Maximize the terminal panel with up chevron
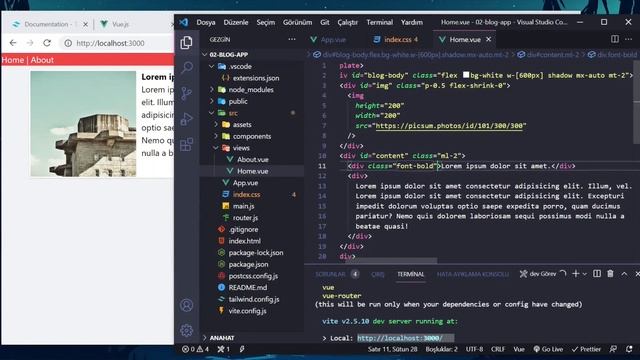This screenshot has width=640, height=360. 624,274
